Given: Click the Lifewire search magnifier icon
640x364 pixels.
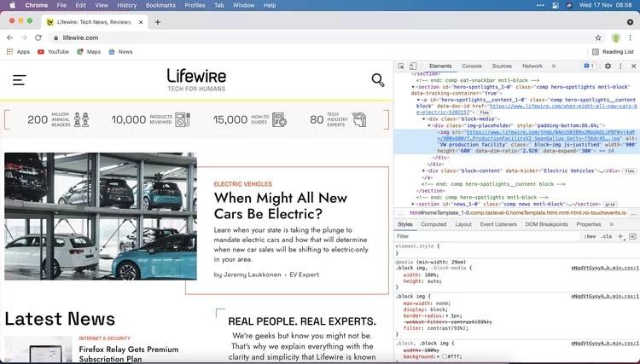Looking at the screenshot, I should pyautogui.click(x=378, y=80).
